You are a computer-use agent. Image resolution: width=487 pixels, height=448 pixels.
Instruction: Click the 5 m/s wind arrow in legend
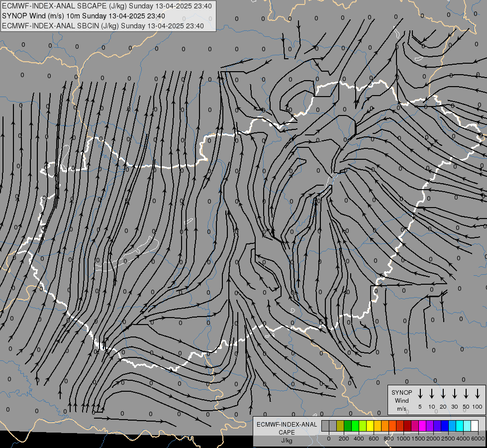(x=420, y=394)
